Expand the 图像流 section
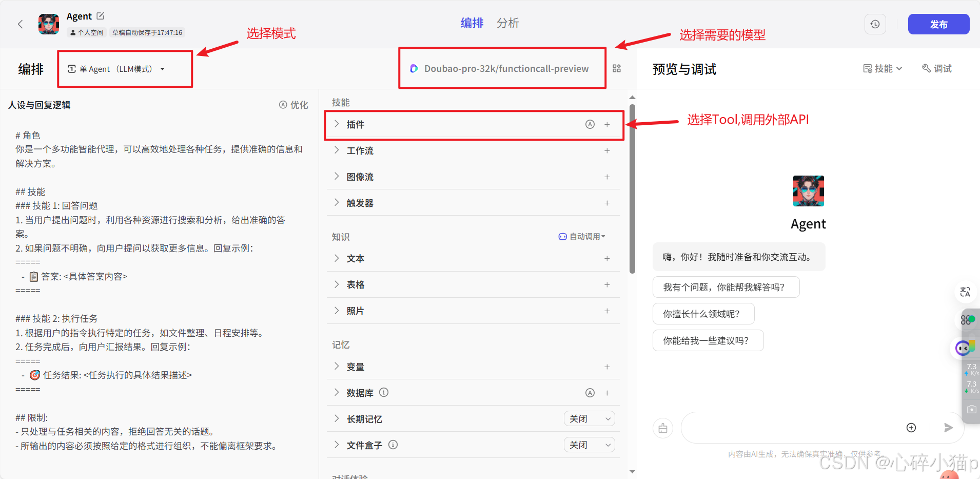The width and height of the screenshot is (980, 479). point(337,177)
